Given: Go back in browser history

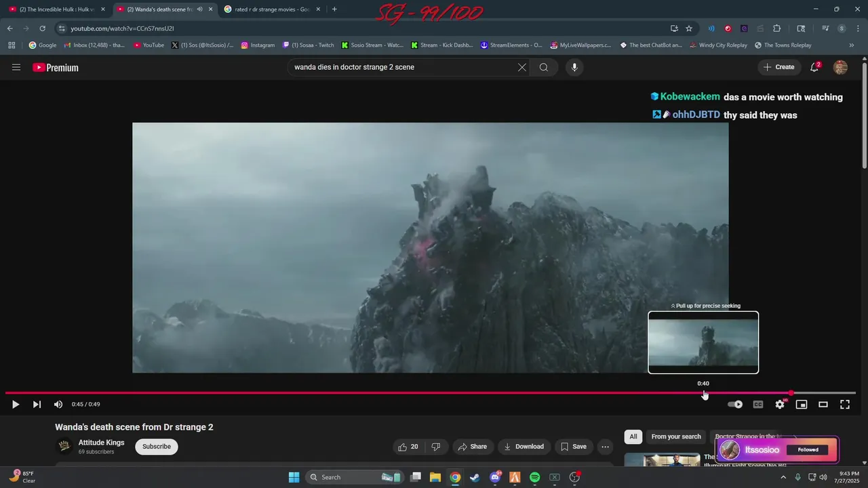Looking at the screenshot, I should (x=9, y=28).
